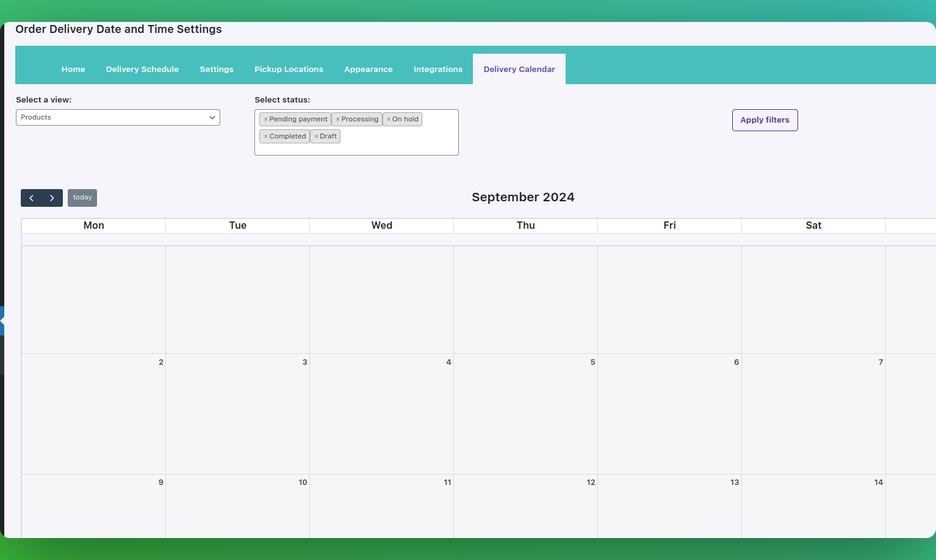Remove the Pending payment status tag
This screenshot has height=560, width=936.
coord(266,120)
